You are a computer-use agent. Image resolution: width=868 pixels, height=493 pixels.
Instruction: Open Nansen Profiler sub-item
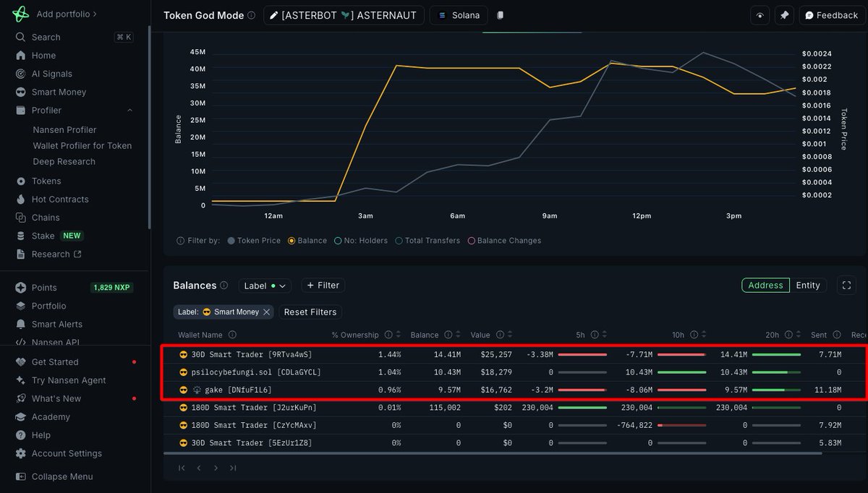click(x=64, y=130)
